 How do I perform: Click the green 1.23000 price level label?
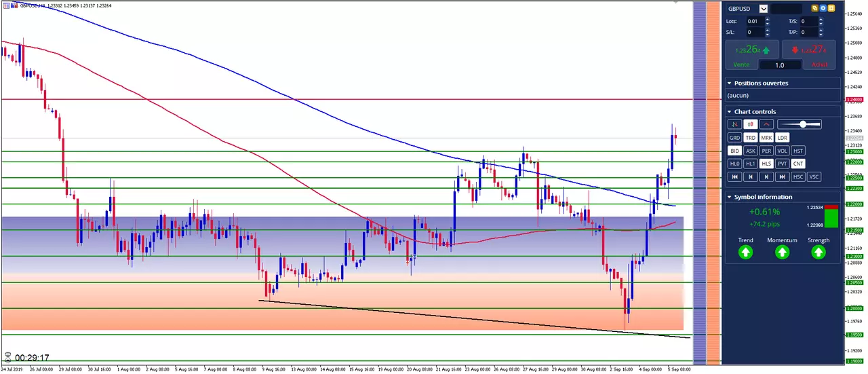pyautogui.click(x=853, y=152)
